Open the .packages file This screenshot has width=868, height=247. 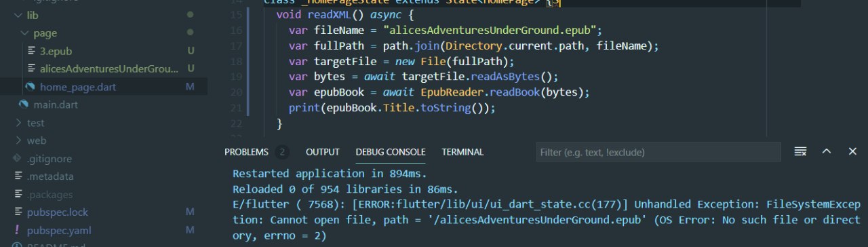50,195
